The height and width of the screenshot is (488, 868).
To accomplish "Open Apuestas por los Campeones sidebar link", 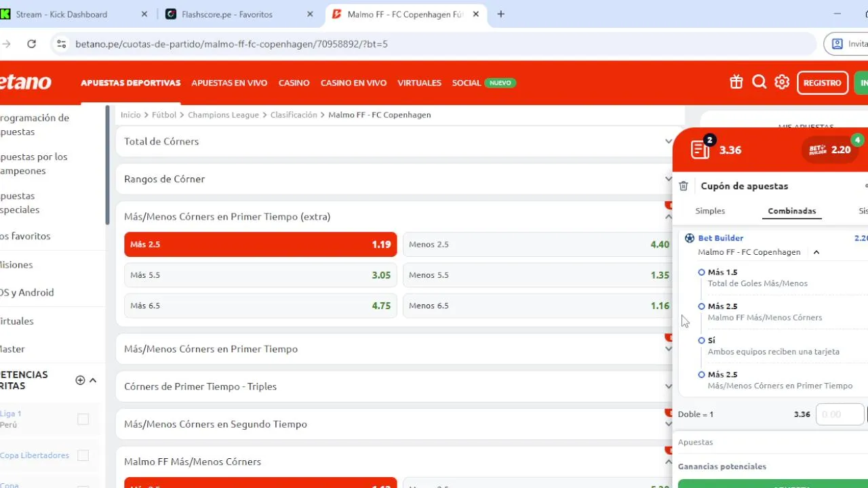I will click(x=34, y=163).
